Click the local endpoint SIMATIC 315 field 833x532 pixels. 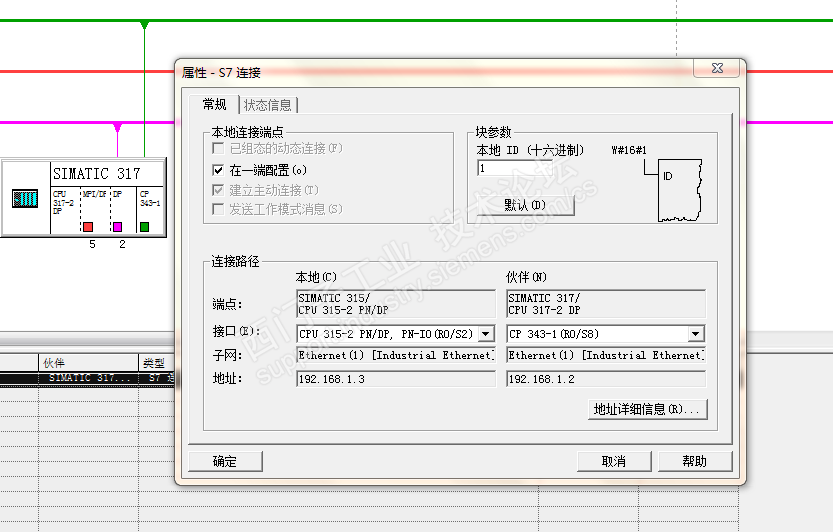tap(396, 304)
